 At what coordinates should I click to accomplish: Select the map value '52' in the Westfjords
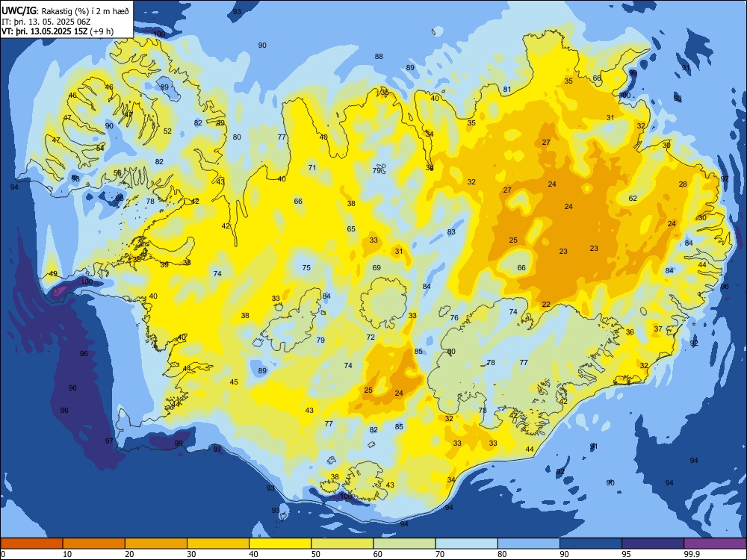pyautogui.click(x=167, y=131)
